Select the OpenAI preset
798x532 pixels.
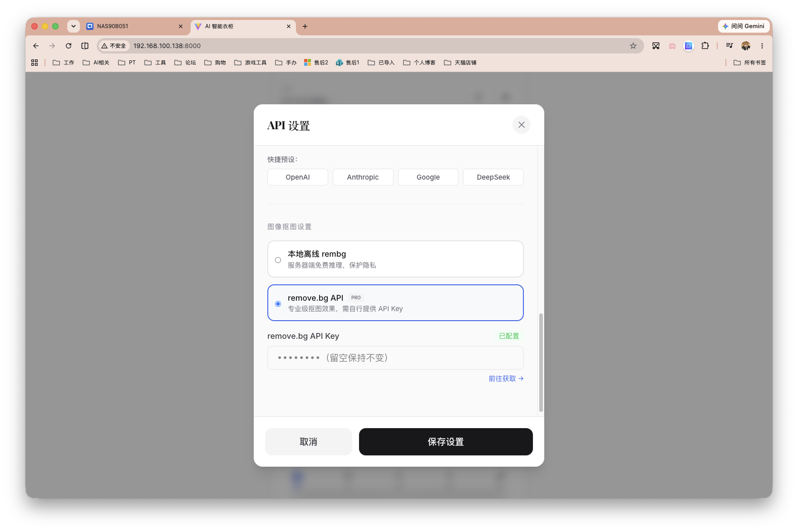tap(298, 177)
